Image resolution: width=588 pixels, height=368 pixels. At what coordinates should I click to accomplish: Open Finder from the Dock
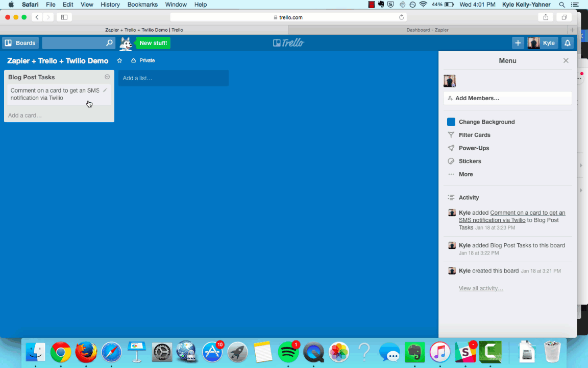(36, 352)
